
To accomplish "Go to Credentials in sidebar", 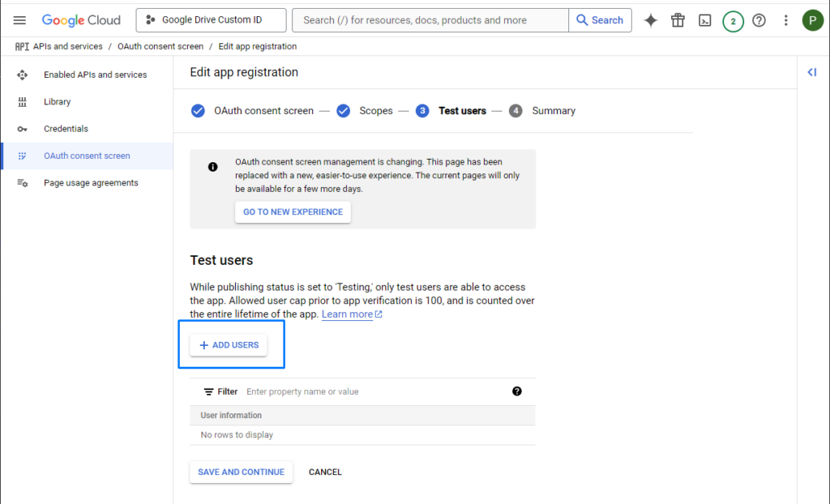I will tap(66, 129).
